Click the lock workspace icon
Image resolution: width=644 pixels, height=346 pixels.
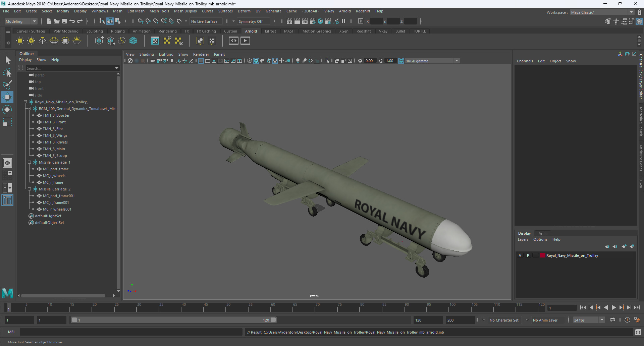640,12
